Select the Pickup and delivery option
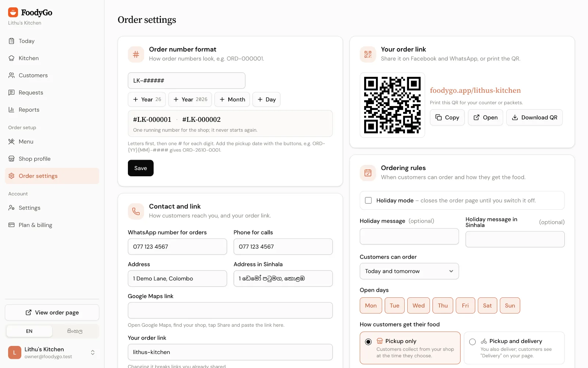The height and width of the screenshot is (368, 588). [x=514, y=348]
